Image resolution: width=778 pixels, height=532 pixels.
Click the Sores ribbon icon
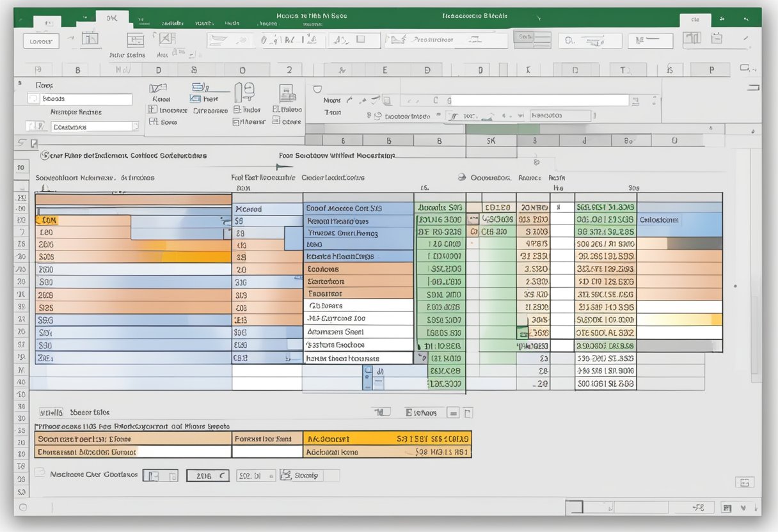(153, 121)
